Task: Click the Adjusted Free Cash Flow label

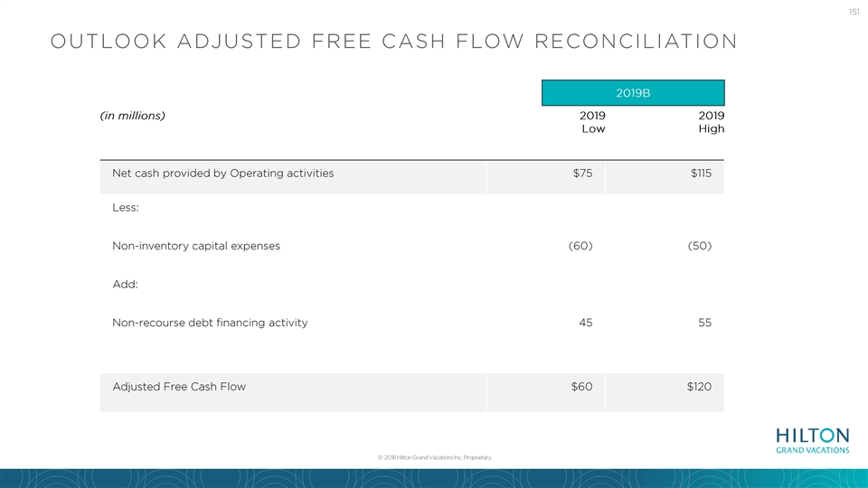Action: point(179,387)
